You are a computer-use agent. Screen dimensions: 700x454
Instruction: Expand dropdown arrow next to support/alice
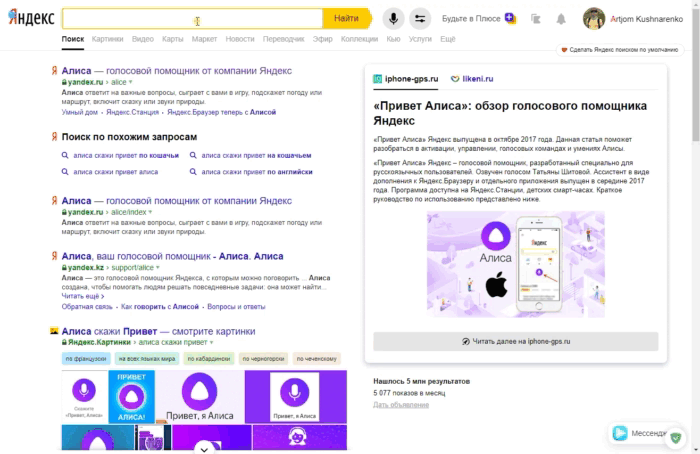tap(158, 267)
